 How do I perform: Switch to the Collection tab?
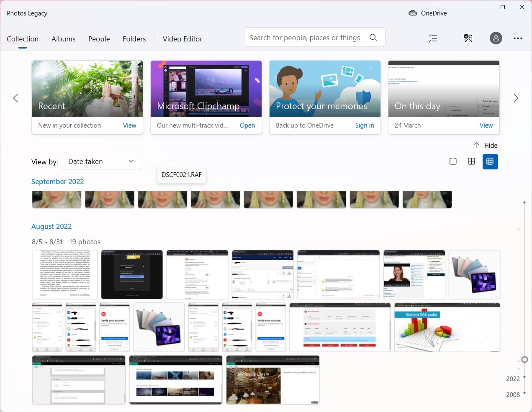(23, 39)
